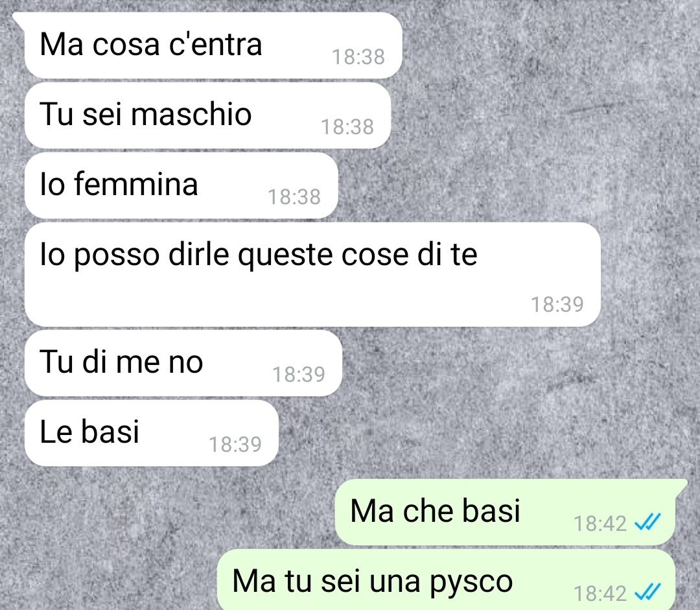Click the blue read-receipt checkmarks on 'Ma che basi'
This screenshot has height=610, width=700.
click(x=647, y=521)
